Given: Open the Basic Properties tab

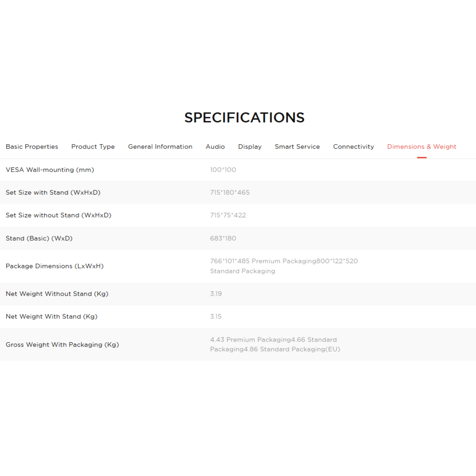Looking at the screenshot, I should point(32,147).
